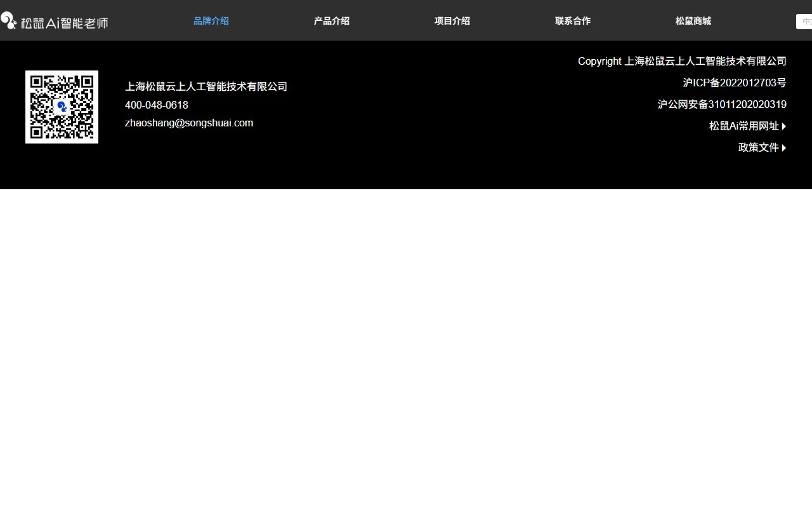Screen dimensions: 812x508
Task: Open the 联系合作 navigation item
Action: tap(572, 21)
